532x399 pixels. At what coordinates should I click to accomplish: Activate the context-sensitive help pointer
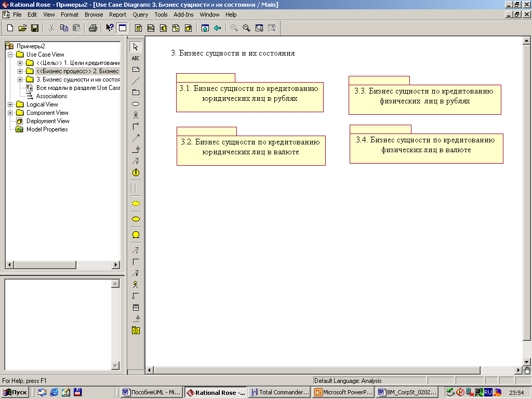click(110, 28)
